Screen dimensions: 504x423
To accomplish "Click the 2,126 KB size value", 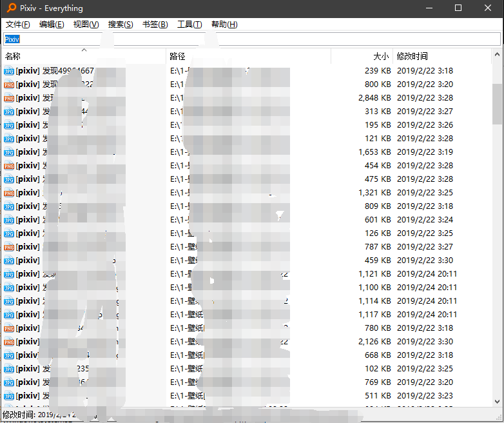I will click(x=374, y=342).
